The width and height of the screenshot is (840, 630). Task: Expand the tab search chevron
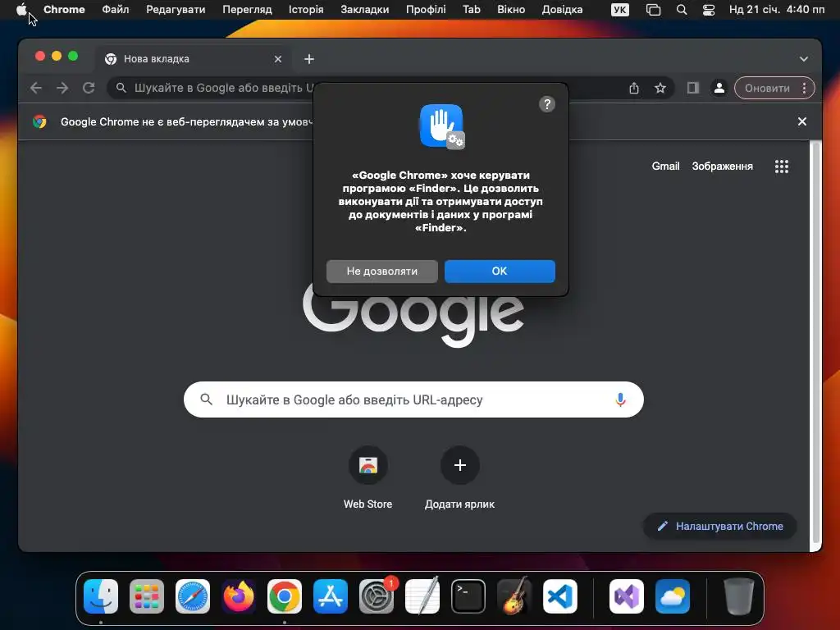pos(804,59)
